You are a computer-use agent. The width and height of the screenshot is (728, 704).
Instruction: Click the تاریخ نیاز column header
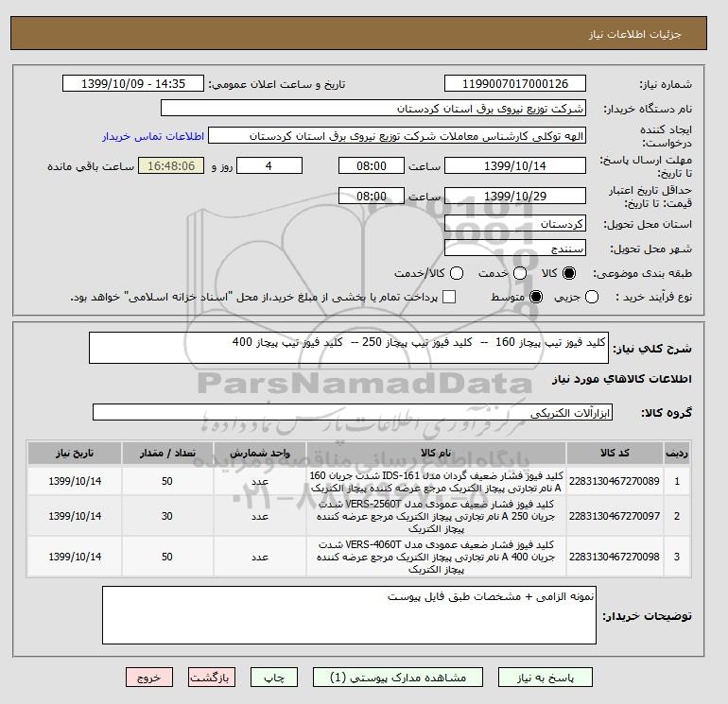(x=75, y=453)
